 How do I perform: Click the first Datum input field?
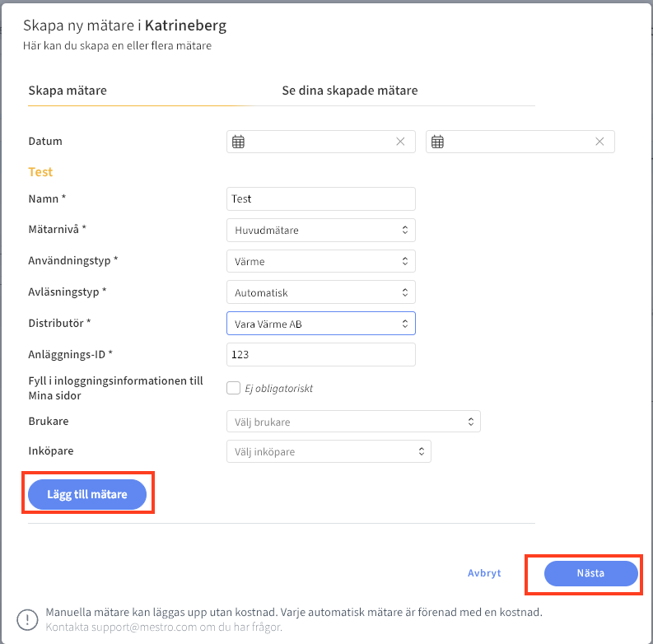tap(317, 142)
